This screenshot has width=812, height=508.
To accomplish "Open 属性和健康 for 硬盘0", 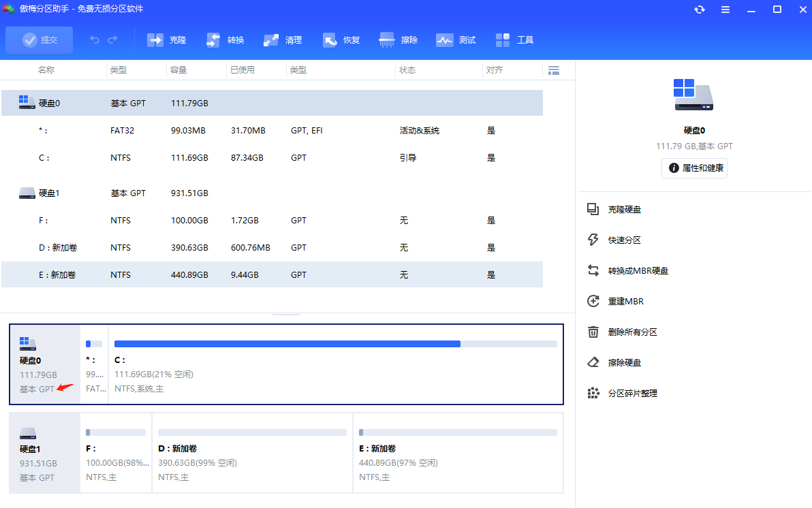I will (694, 168).
